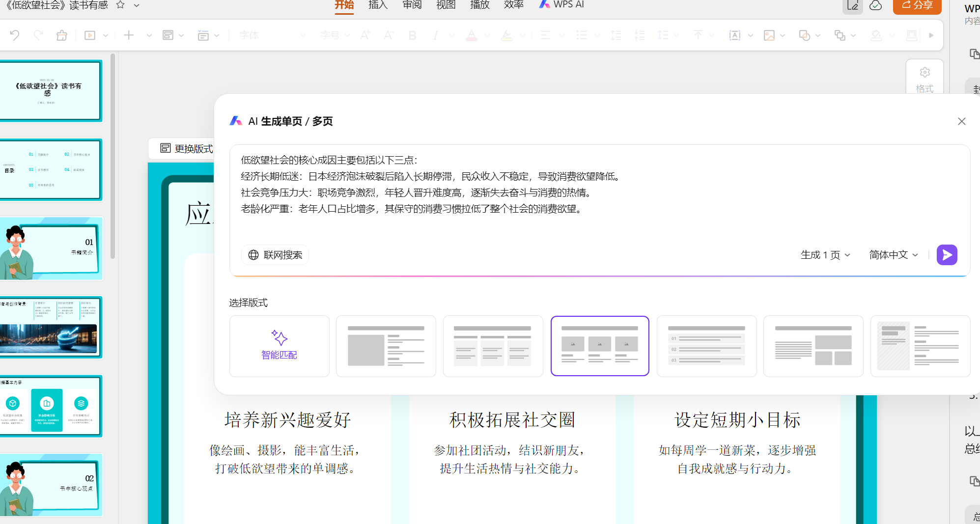This screenshot has width=980, height=524.
Task: Open the 格式 format panel button
Action: [924, 80]
